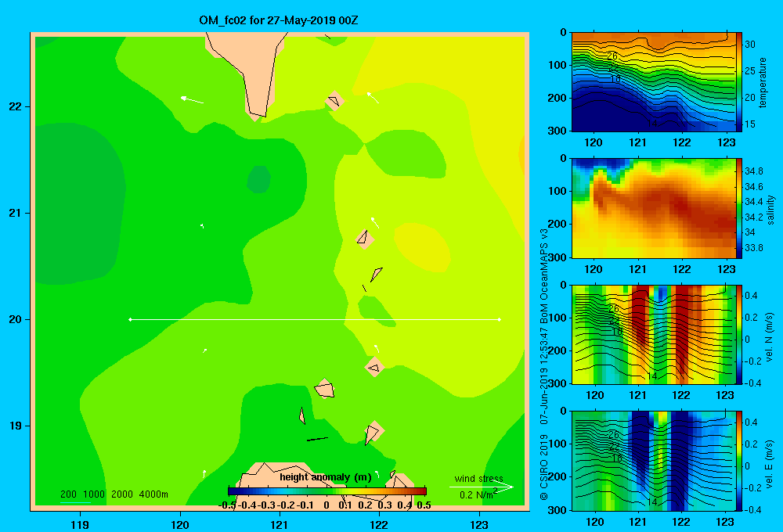Click the -0.5 tick on height anomaly colorbar

pos(227,505)
